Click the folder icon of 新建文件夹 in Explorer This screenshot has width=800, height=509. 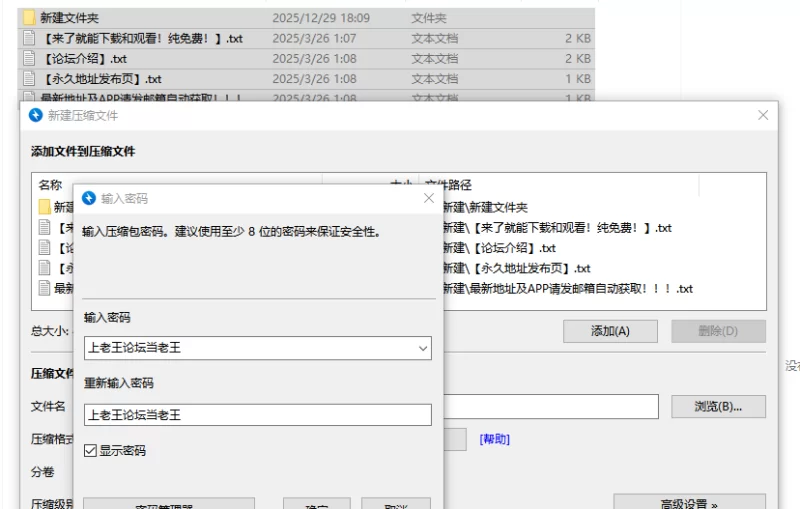click(x=30, y=18)
